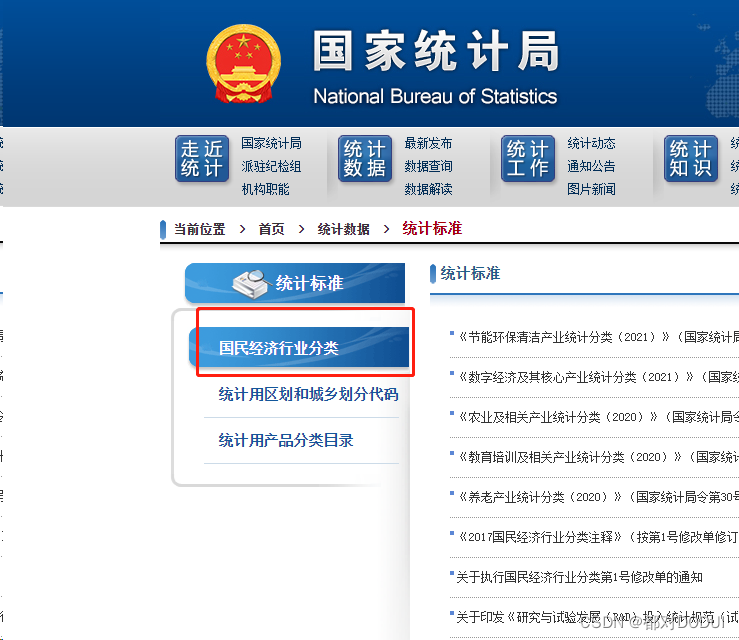Open the 国家统计局 link

point(271,143)
